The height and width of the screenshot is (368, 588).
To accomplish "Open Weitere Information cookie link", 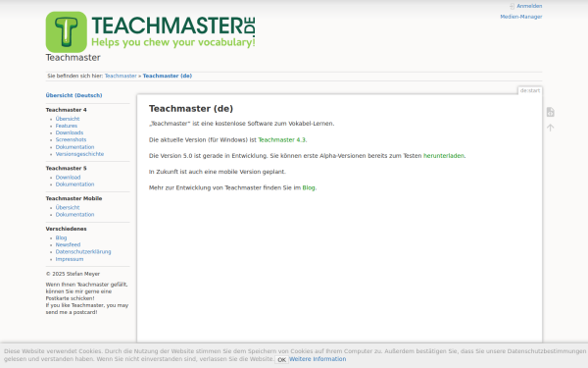I will 318,359.
